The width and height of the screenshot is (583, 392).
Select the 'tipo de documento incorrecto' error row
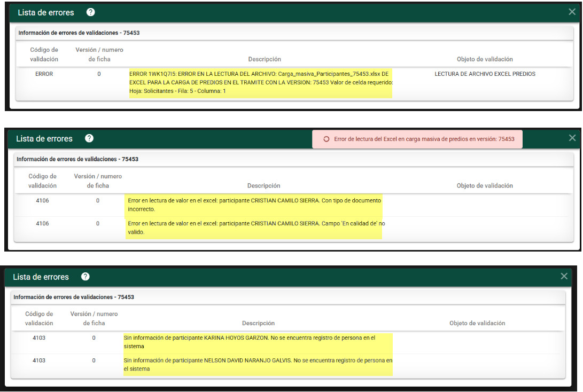point(254,205)
